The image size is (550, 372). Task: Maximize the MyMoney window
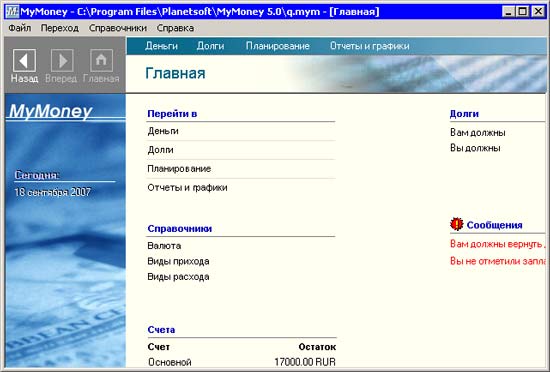(522, 12)
